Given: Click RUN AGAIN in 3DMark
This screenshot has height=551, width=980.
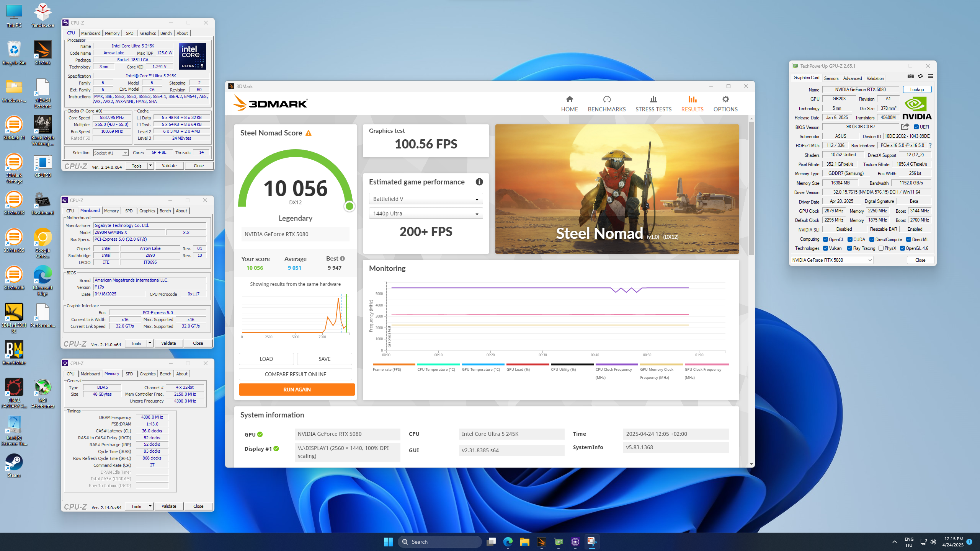Looking at the screenshot, I should pos(297,390).
